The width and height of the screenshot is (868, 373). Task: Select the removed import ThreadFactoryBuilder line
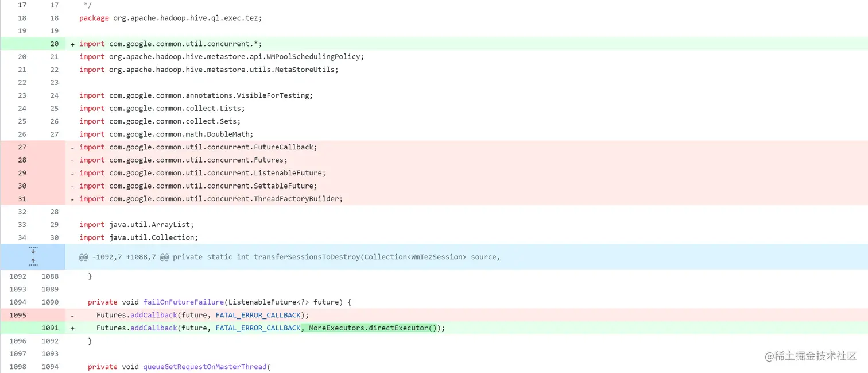(x=211, y=199)
